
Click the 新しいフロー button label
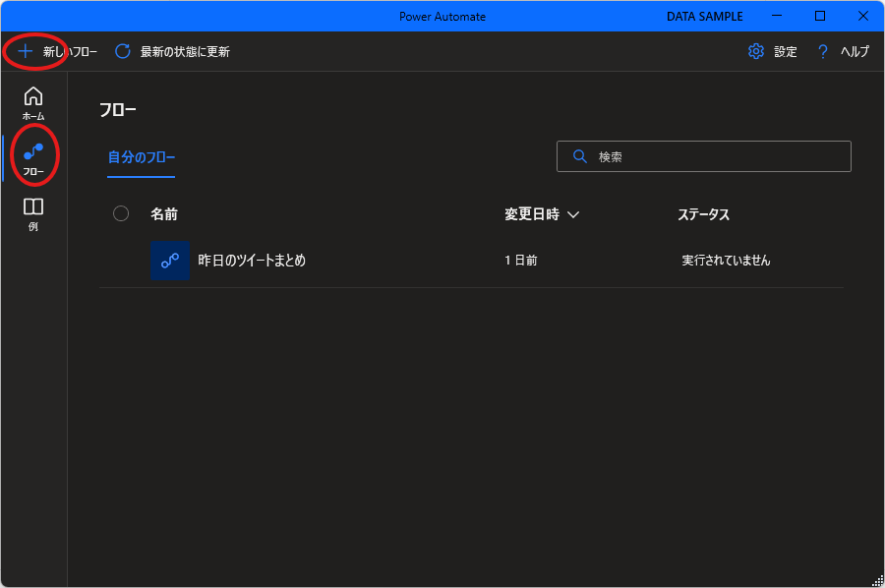tap(70, 52)
